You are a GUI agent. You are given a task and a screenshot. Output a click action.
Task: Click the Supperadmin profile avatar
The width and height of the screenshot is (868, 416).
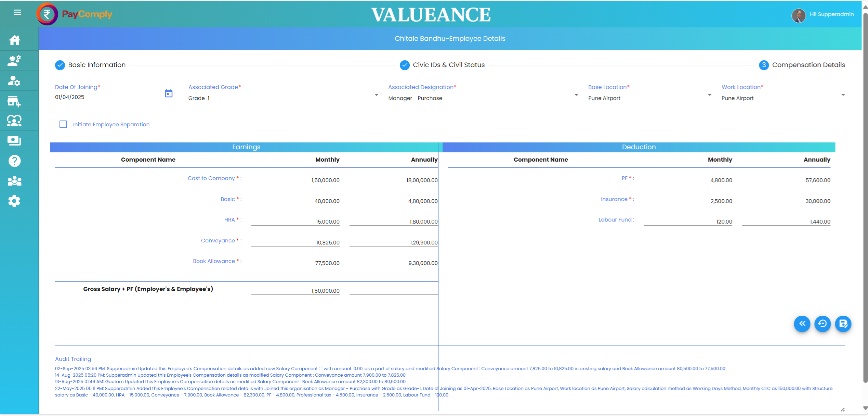(798, 15)
